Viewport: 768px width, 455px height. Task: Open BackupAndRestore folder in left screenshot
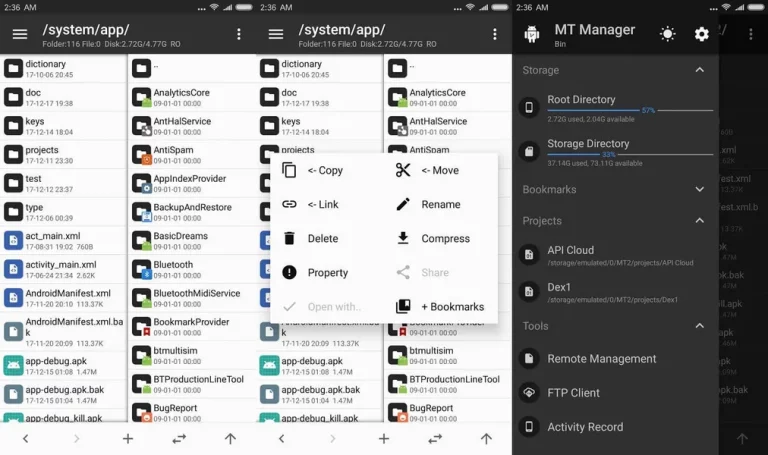tap(192, 212)
